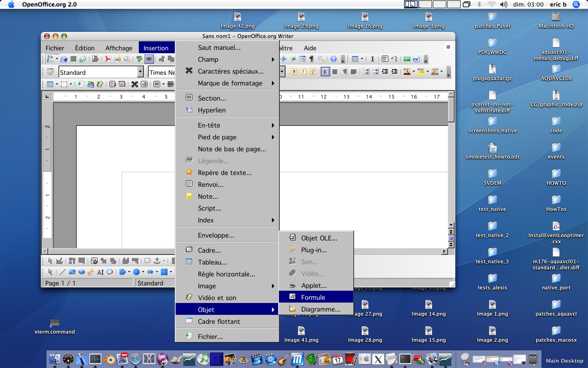The image size is (588, 368).
Task: Toggle Italic formatting
Action: [303, 72]
